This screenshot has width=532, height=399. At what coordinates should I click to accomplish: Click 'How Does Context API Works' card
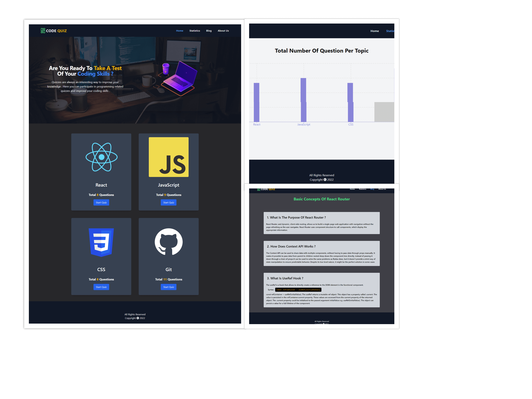322,253
